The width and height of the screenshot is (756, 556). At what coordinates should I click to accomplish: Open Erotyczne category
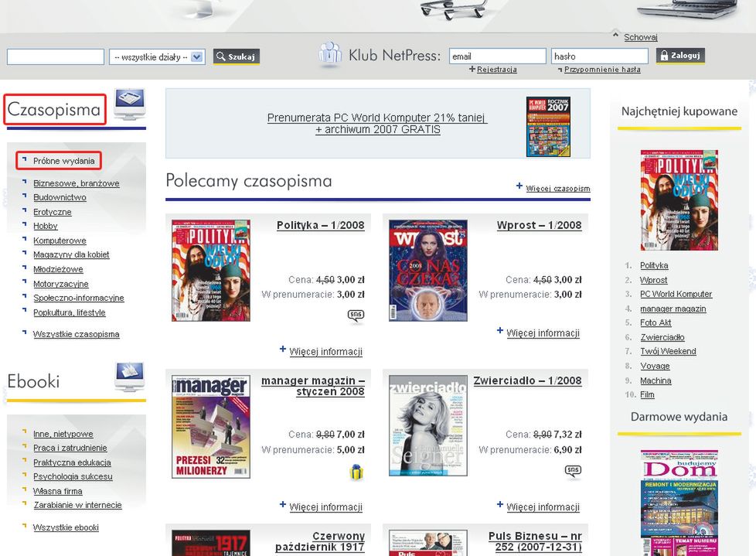click(x=52, y=212)
